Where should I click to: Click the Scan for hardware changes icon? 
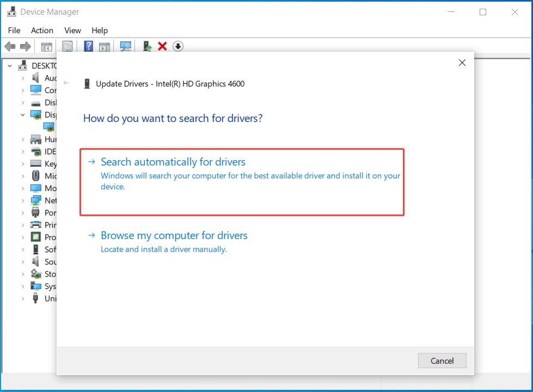(126, 46)
